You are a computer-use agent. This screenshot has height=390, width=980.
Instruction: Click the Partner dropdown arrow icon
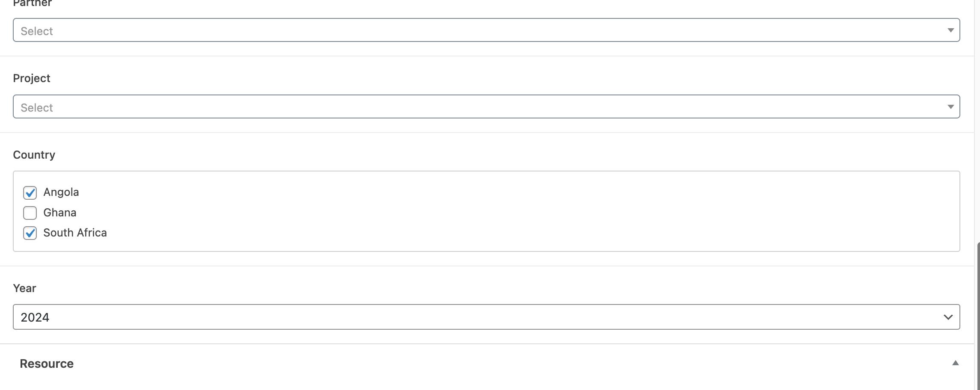pos(950,30)
